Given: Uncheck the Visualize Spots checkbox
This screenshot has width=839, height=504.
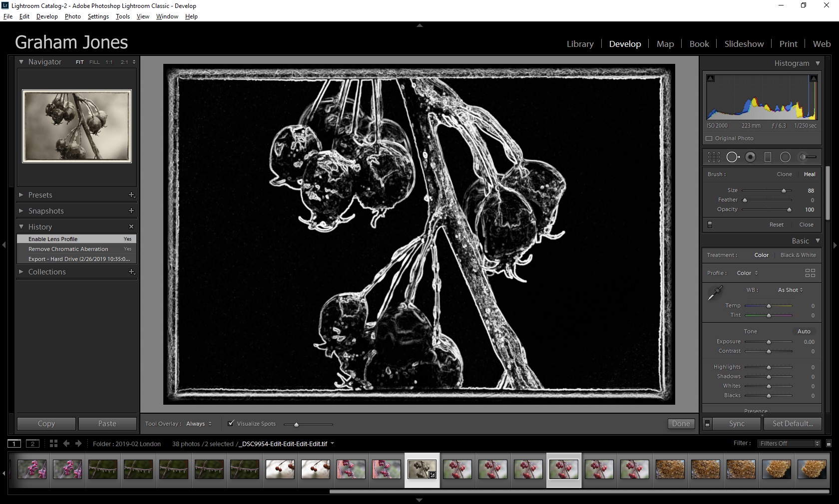Looking at the screenshot, I should point(231,424).
